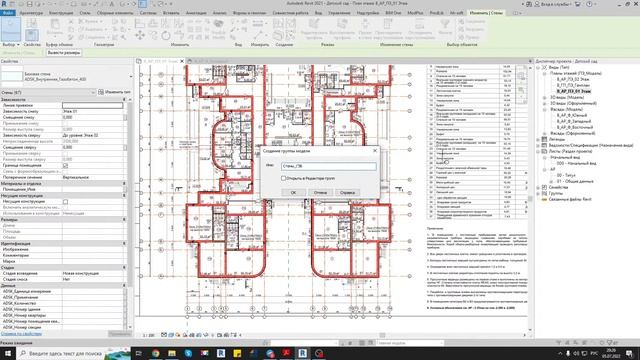Viewport: 640px width, 360px height.
Task: Click the Фильтр icon in ribbon
Action: (445, 27)
